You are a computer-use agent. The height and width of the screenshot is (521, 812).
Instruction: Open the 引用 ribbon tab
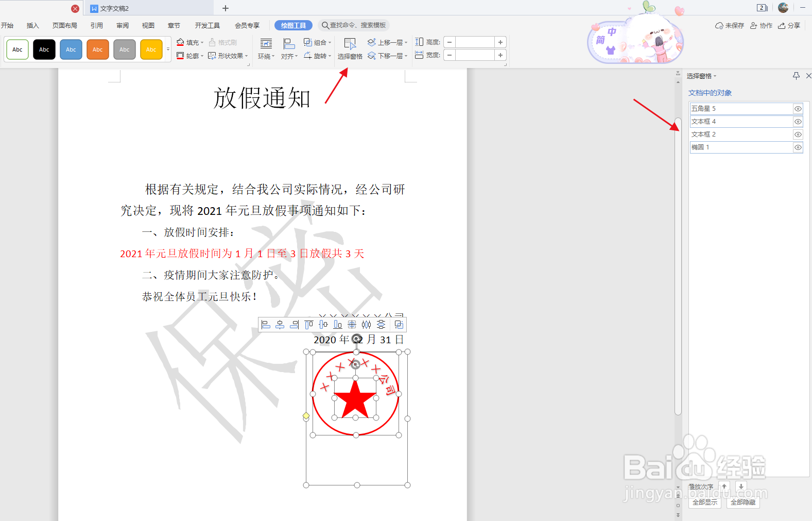[97, 25]
